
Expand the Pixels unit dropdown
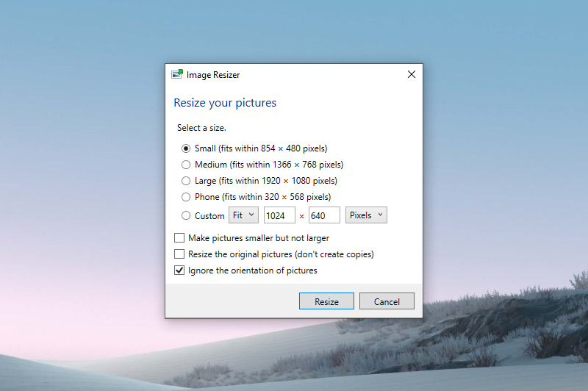point(366,215)
